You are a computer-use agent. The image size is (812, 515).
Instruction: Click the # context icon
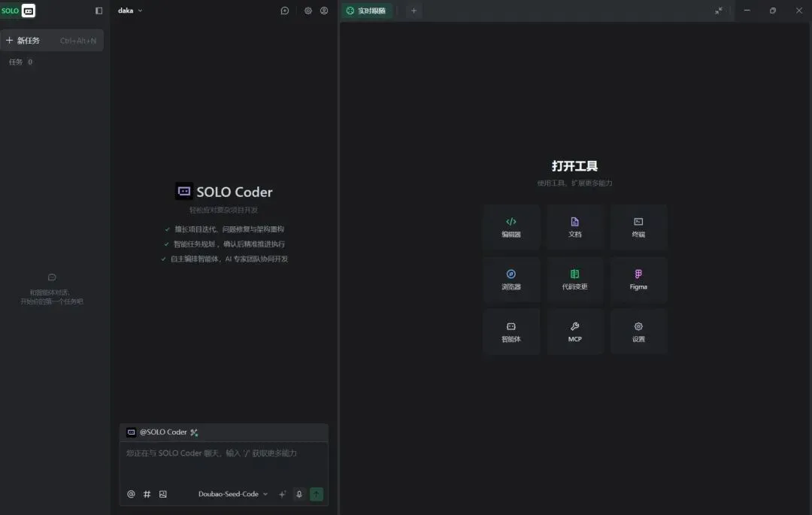(x=147, y=494)
